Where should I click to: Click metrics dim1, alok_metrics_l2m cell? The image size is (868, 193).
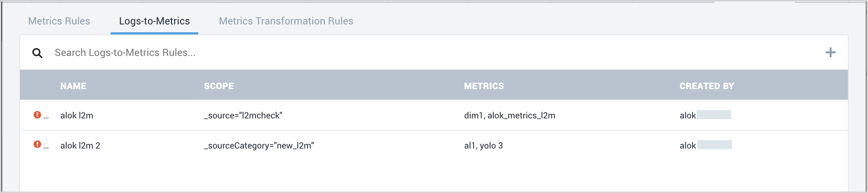click(509, 116)
